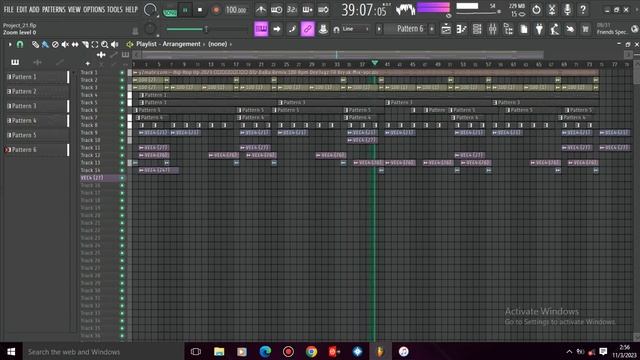Select Pattern 1 in the picker
640x360 pixels.
(x=36, y=77)
